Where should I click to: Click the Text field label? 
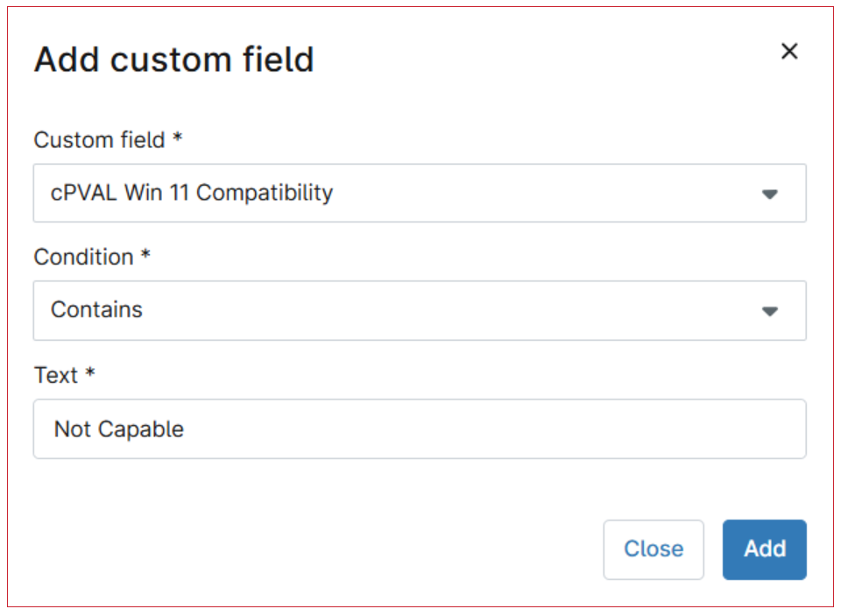[56, 375]
